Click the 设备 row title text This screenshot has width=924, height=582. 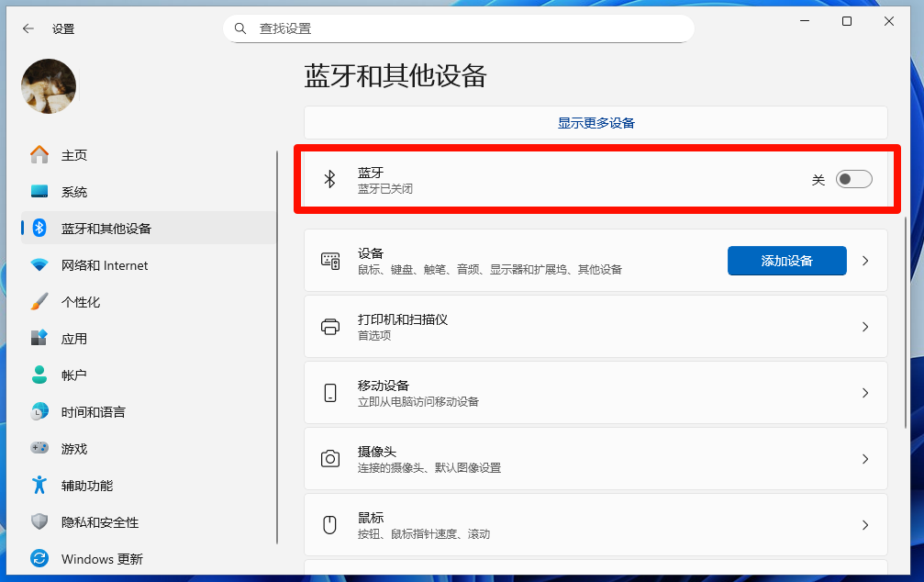tap(370, 253)
